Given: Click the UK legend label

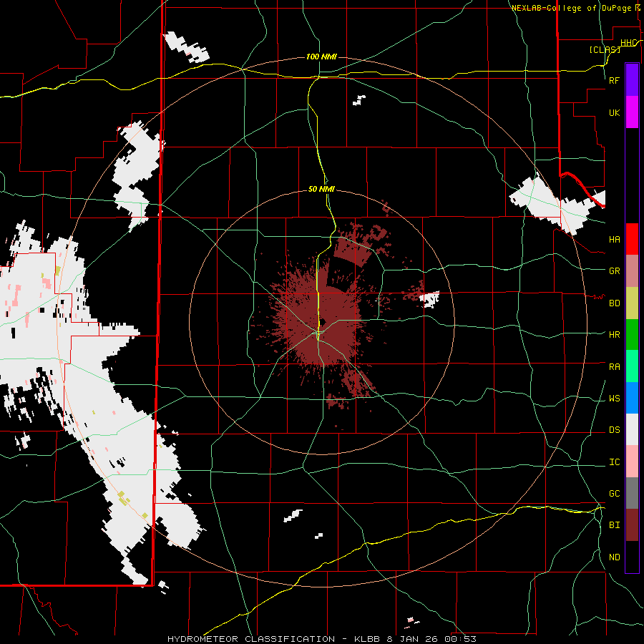Looking at the screenshot, I should [614, 112].
